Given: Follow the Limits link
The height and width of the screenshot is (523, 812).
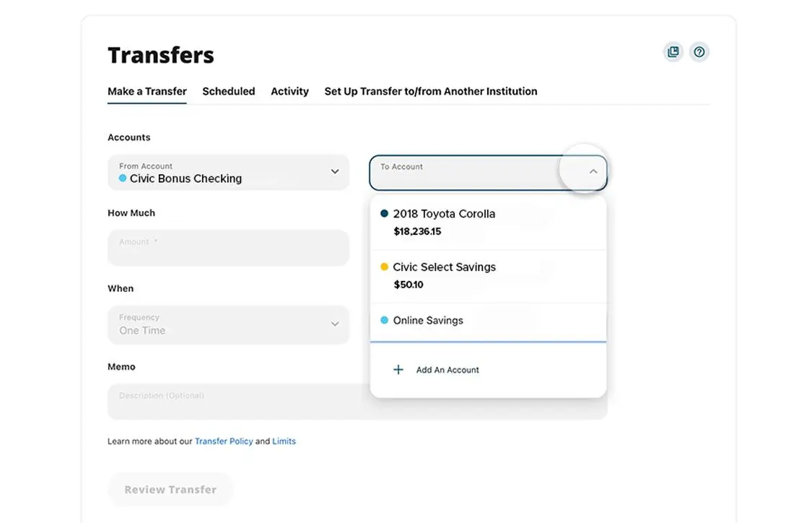Looking at the screenshot, I should (284, 441).
